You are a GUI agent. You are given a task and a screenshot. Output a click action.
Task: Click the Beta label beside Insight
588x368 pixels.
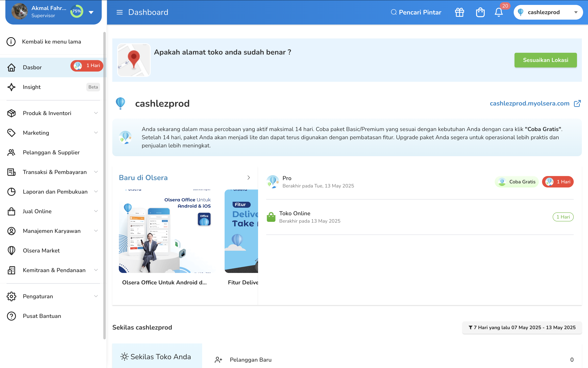tap(93, 87)
